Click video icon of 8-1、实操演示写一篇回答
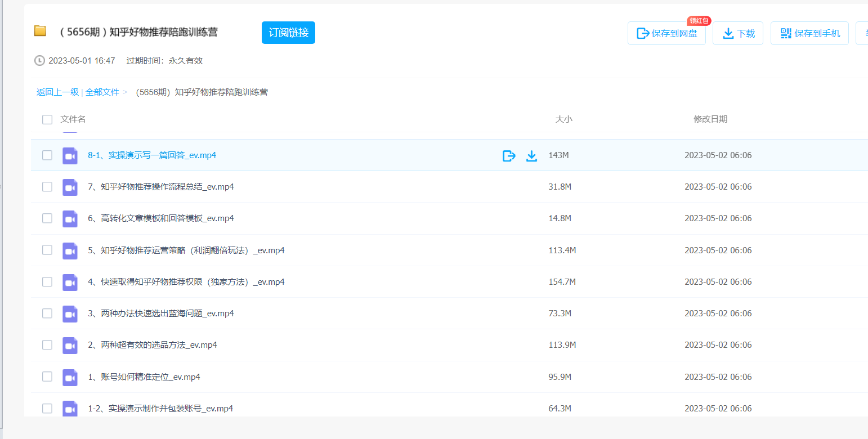Screen dimensions: 868x439 tap(70, 156)
